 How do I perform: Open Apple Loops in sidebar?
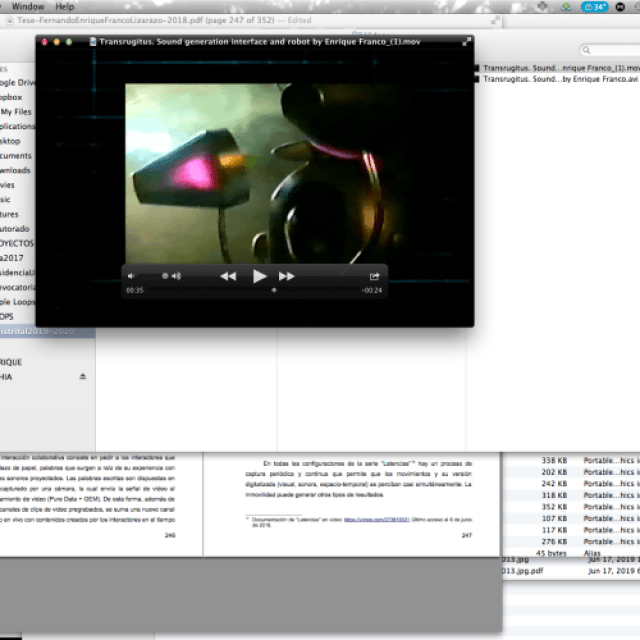(x=18, y=302)
